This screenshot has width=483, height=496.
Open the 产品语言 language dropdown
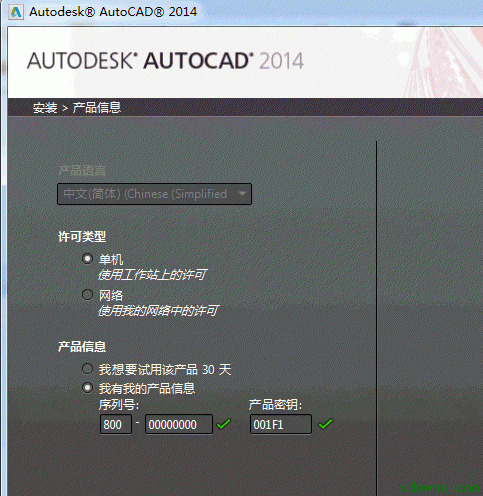tap(154, 194)
